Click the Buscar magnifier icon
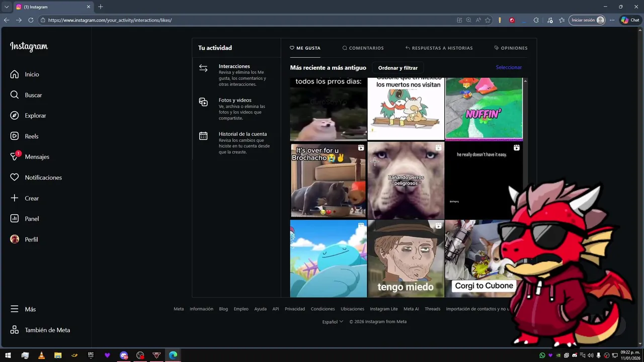The image size is (644, 362). pyautogui.click(x=15, y=95)
